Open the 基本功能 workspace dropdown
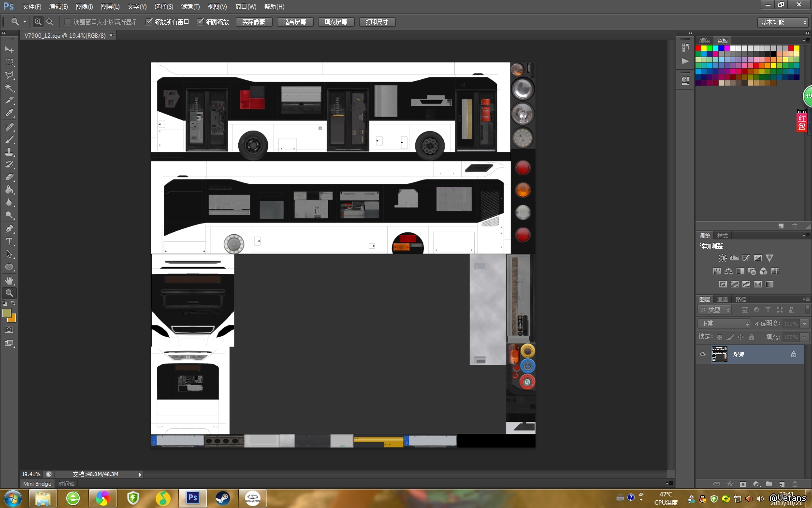Screen dimensions: 812x508 [x=783, y=22]
